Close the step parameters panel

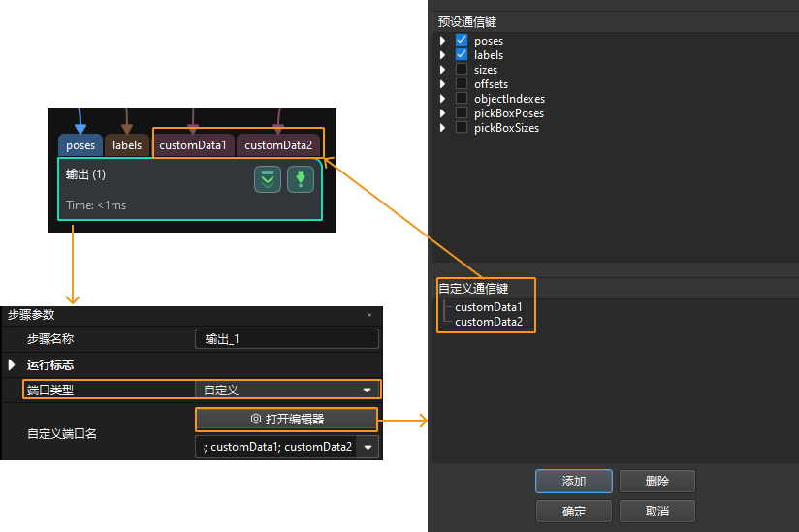coord(369,315)
